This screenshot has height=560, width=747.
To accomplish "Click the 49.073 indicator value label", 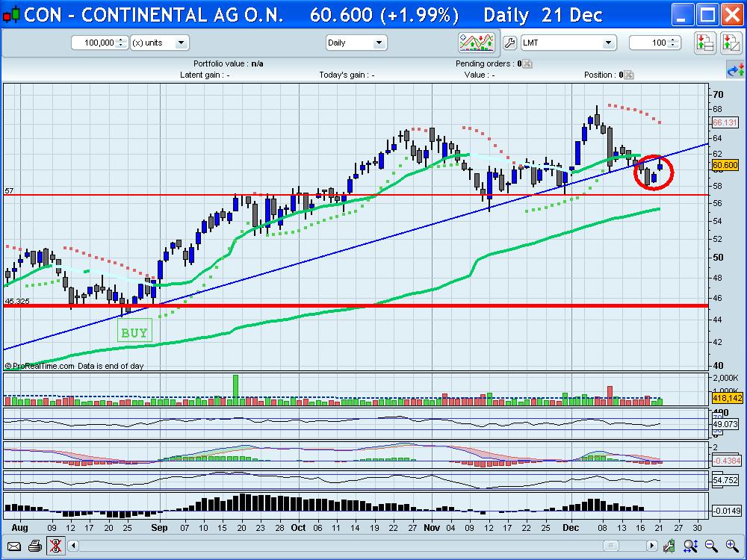I will click(x=725, y=424).
